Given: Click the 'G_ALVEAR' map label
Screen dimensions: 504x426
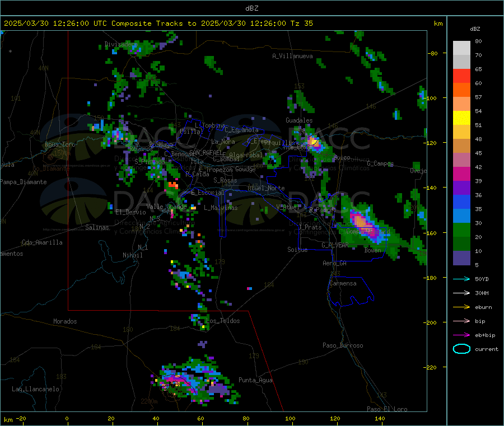Looking at the screenshot, I should click(x=335, y=245).
